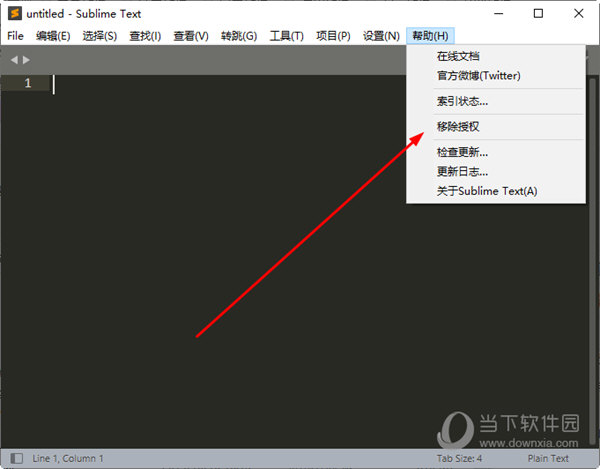The image size is (600, 469).
Task: Open the 查看(V) menu
Action: coord(191,36)
